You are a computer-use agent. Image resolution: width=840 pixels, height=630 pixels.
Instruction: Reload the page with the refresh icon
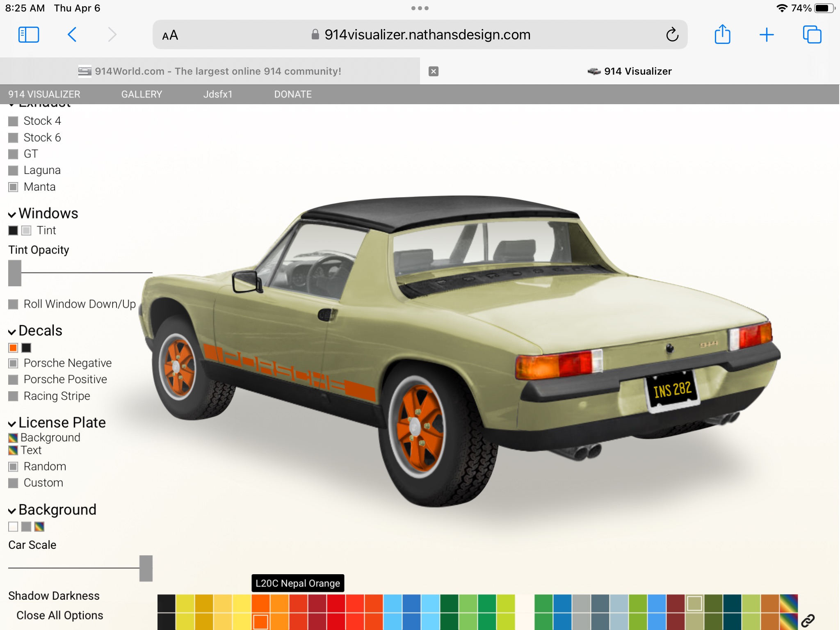672,35
